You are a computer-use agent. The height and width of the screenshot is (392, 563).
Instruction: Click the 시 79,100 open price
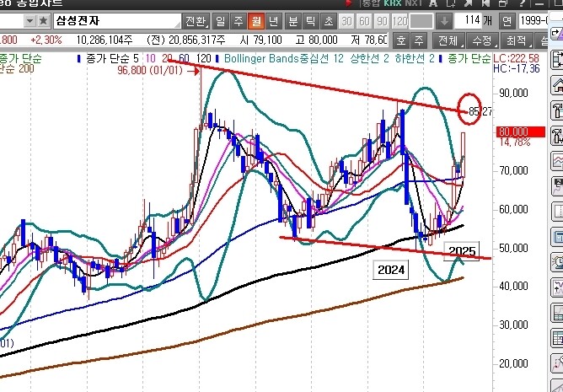[261, 40]
